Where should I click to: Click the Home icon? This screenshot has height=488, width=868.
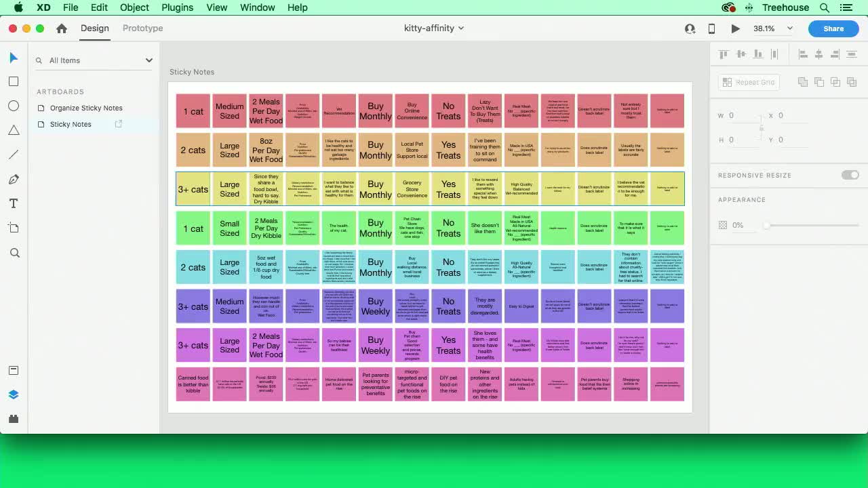tap(62, 28)
